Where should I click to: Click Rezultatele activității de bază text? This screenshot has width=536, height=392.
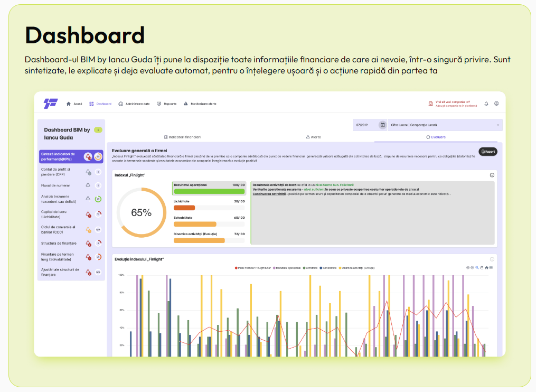coord(275,185)
